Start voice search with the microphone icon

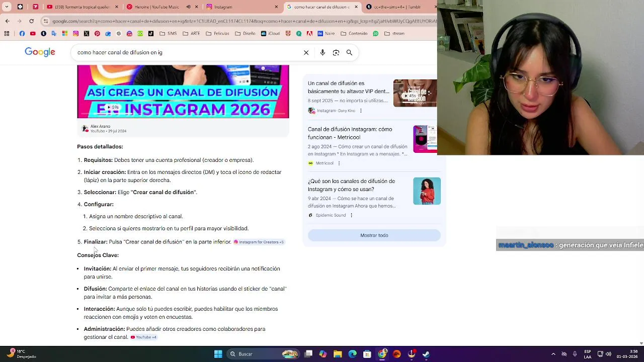point(323,52)
